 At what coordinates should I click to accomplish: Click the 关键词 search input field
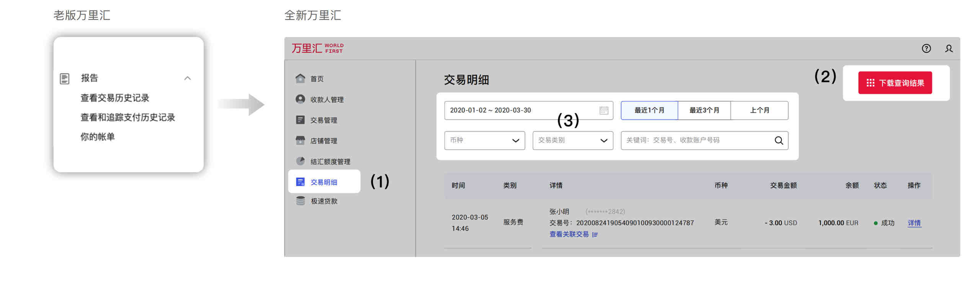704,140
